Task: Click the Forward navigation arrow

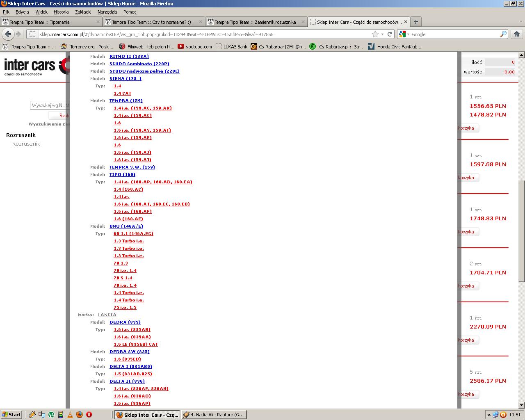Action: (18, 34)
